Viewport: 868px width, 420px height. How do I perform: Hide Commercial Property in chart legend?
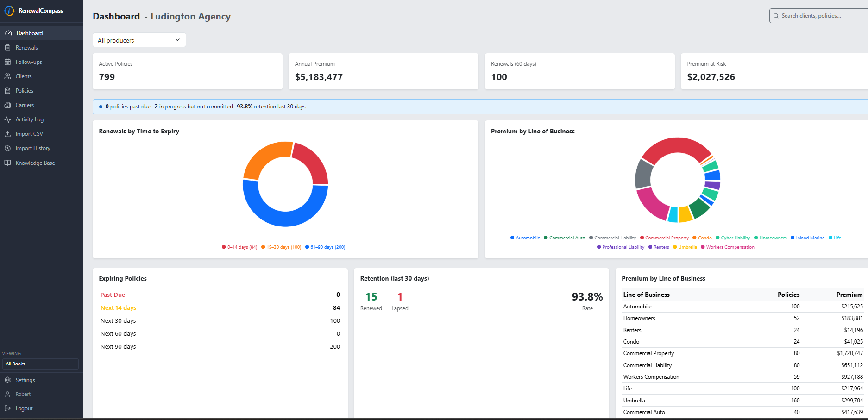[x=664, y=238]
